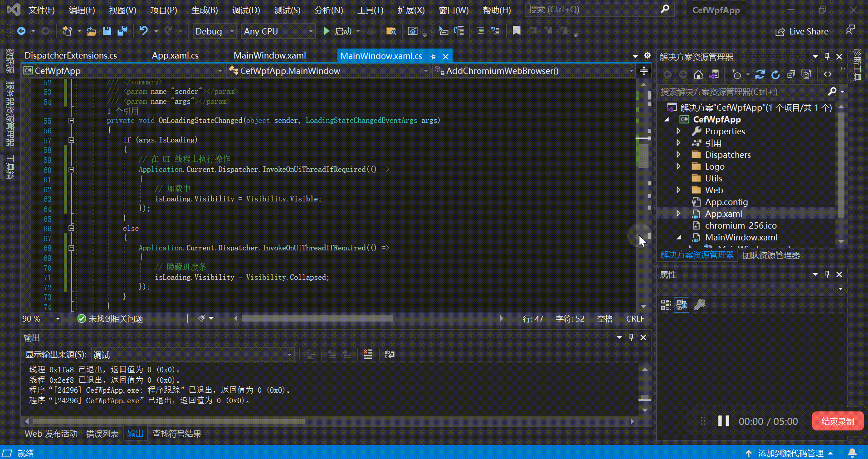Expand the Dispatchers folder node

pyautogui.click(x=678, y=155)
